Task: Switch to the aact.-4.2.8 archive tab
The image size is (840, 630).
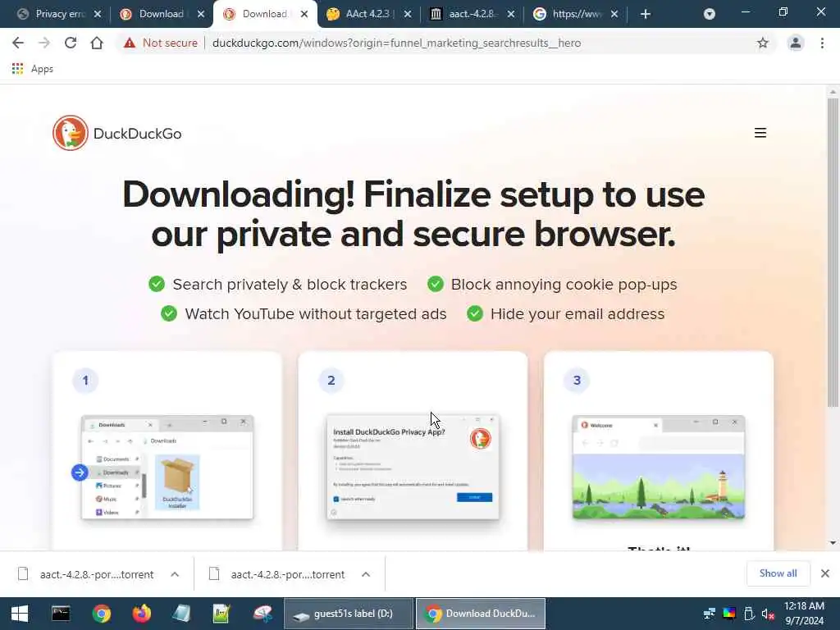Action: [x=472, y=14]
